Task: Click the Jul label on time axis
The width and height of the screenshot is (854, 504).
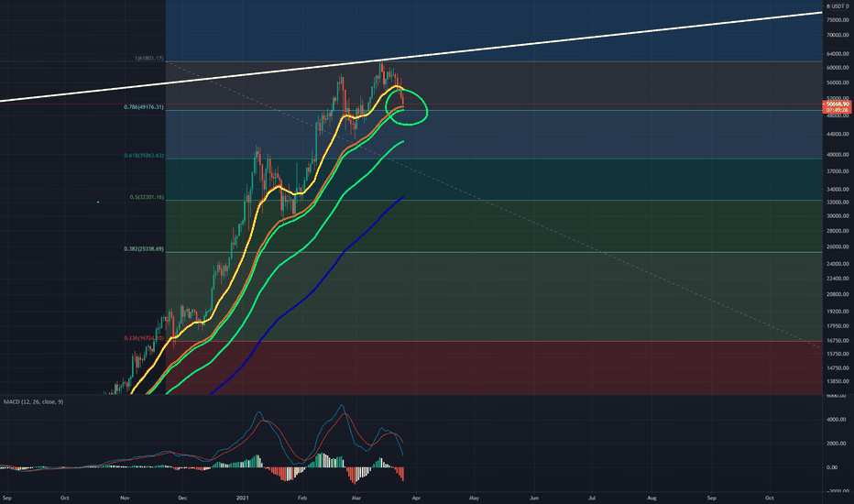Action: (592, 498)
